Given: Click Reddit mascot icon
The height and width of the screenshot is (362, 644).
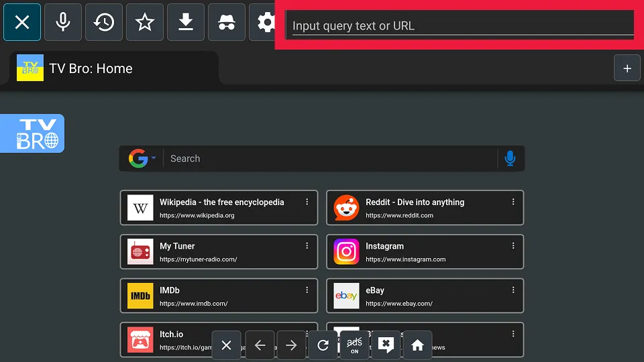Looking at the screenshot, I should (x=346, y=208).
